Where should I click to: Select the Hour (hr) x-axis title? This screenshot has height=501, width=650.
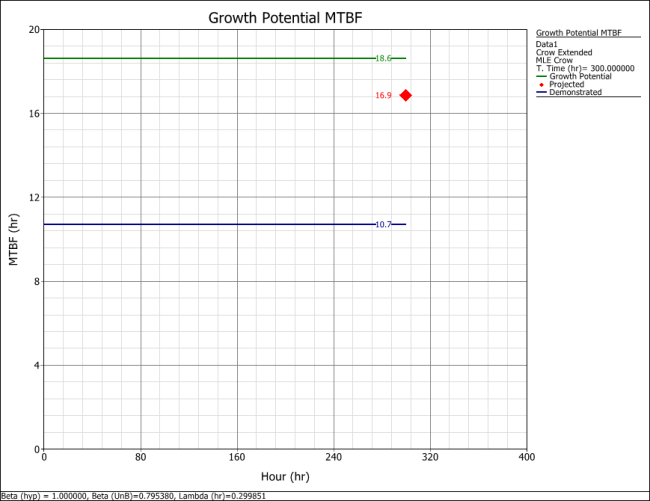coord(284,477)
